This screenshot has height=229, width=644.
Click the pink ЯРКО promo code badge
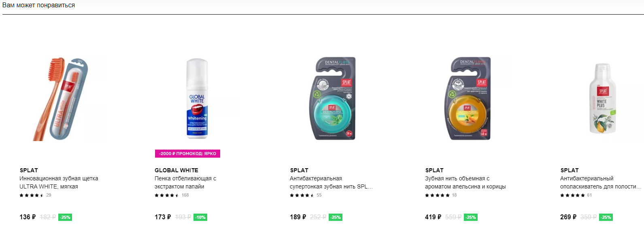click(187, 154)
